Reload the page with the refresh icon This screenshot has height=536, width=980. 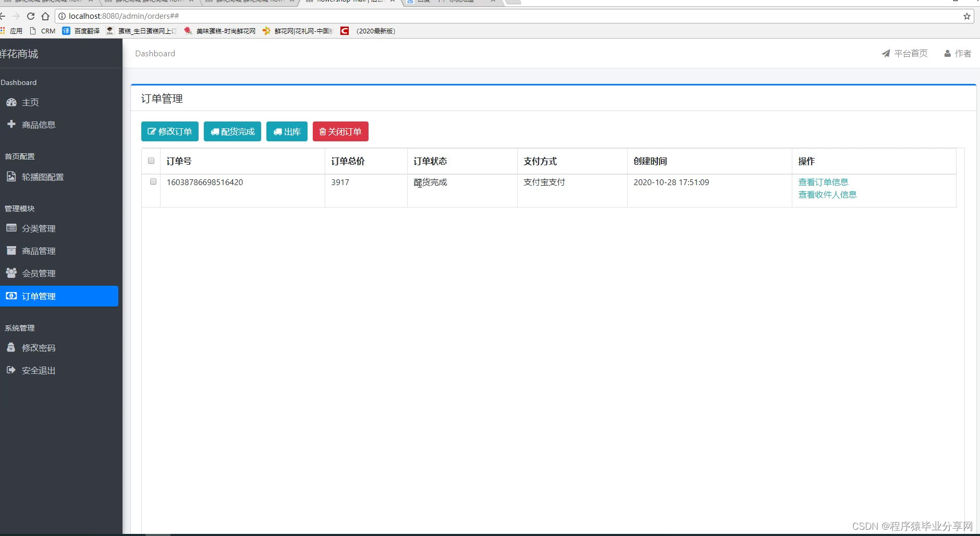31,16
